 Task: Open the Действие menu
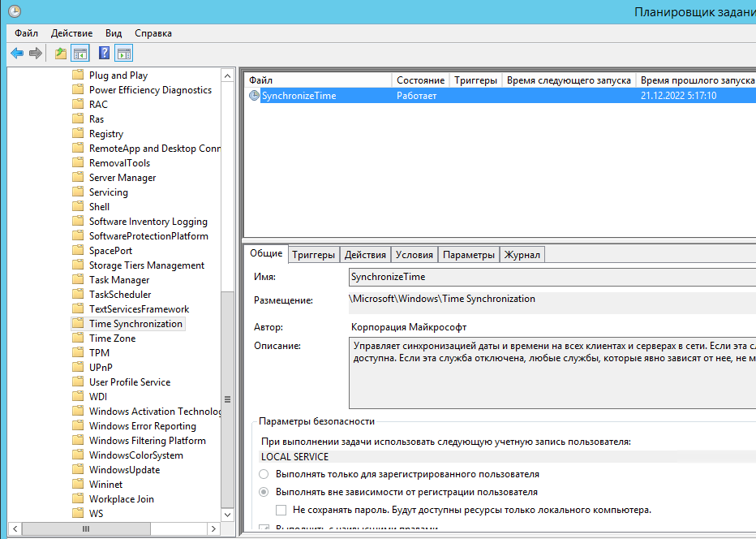click(x=71, y=33)
